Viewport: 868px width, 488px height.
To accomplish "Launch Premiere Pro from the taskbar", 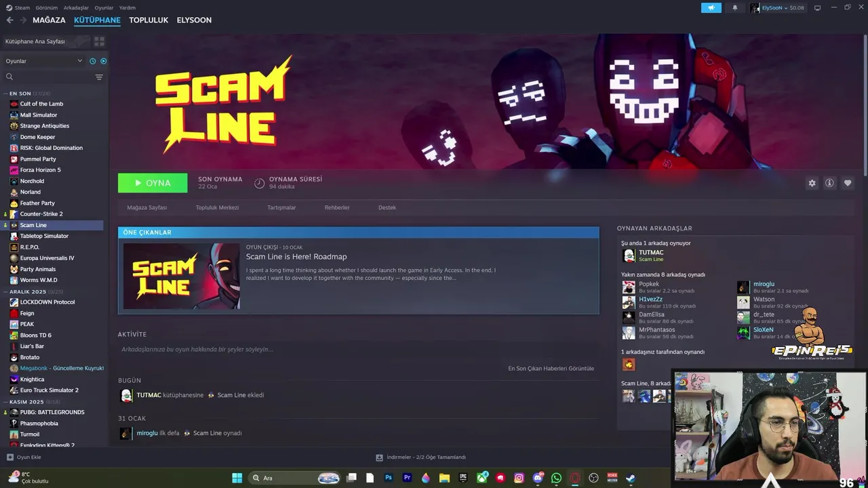I will click(407, 478).
